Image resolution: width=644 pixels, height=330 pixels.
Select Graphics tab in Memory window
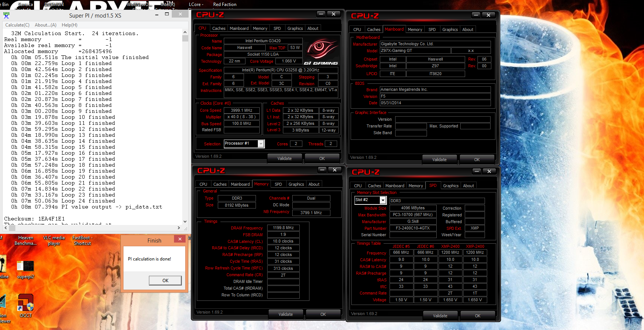point(296,184)
